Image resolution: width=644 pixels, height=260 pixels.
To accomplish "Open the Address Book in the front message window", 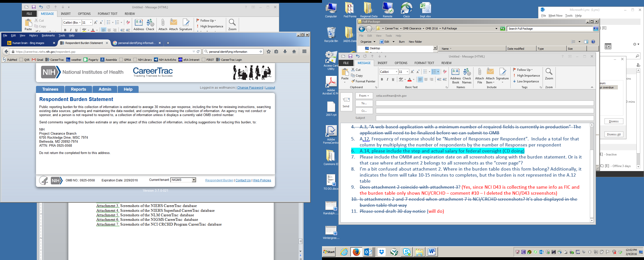I will (x=456, y=76).
